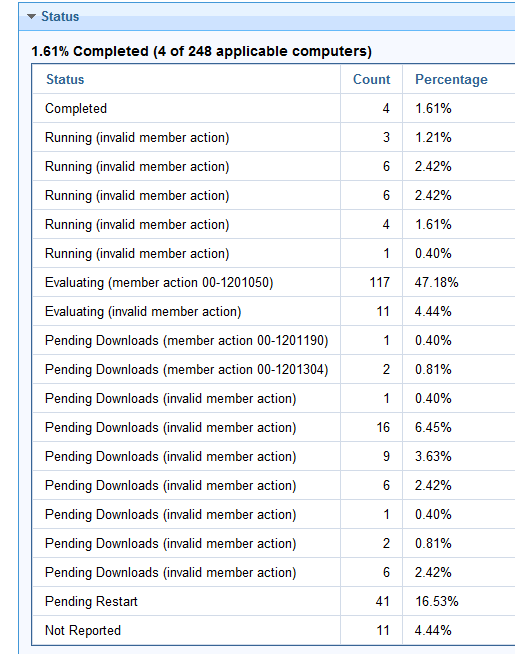Screen dimensions: 515x654
Task: Click the 3.63% percentage value
Action: (433, 456)
